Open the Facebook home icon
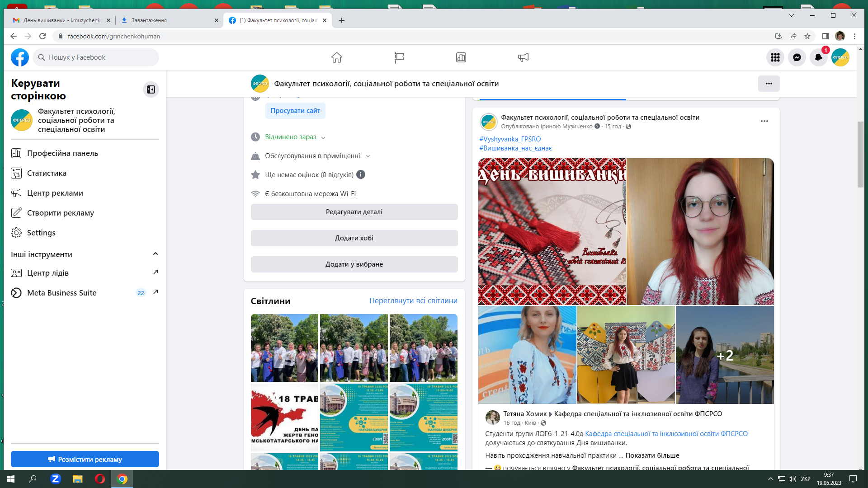The image size is (868, 488). (x=336, y=57)
